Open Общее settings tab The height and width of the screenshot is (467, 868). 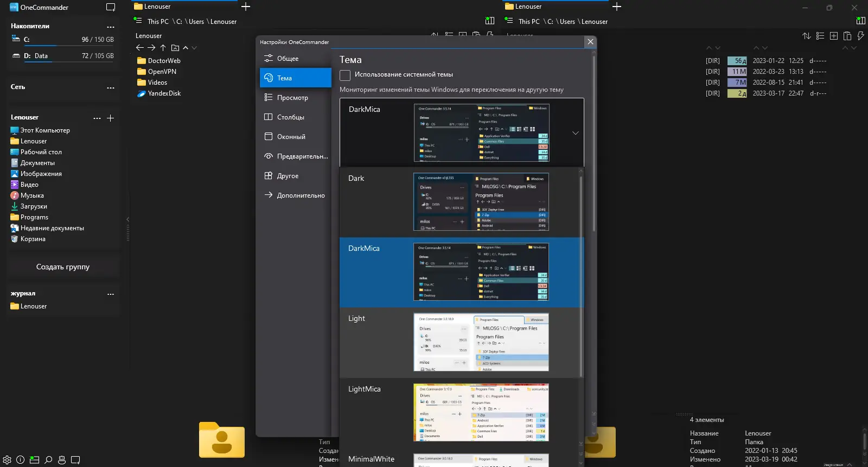(x=296, y=59)
